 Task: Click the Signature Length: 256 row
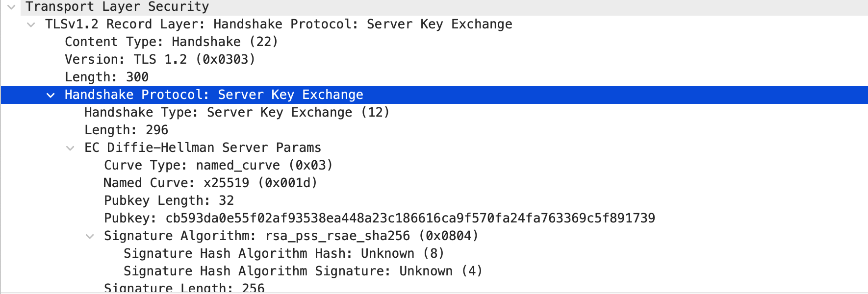click(x=184, y=288)
